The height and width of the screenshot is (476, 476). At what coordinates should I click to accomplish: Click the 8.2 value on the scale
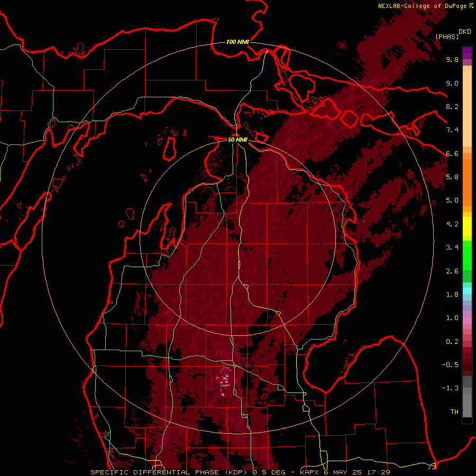(452, 106)
